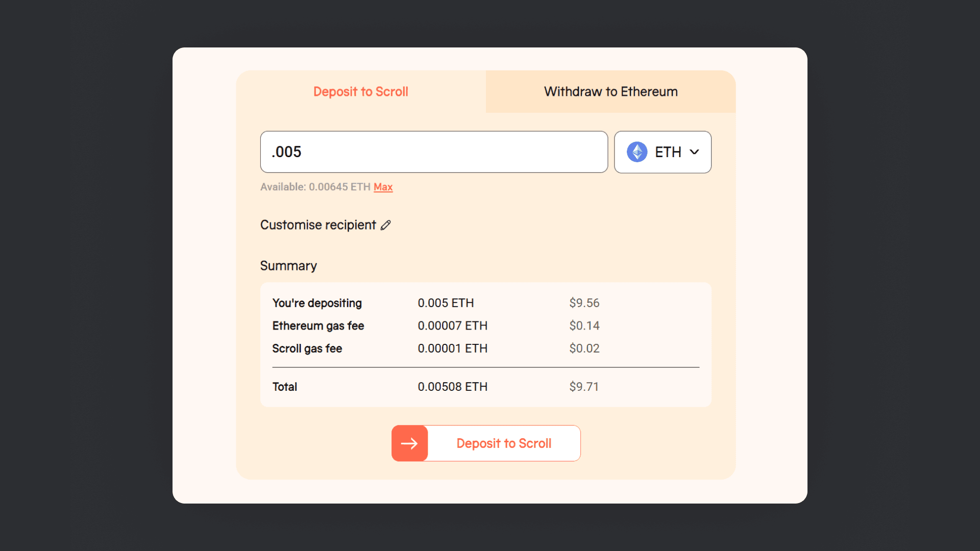Click the Summary section heading
980x551 pixels.
click(288, 265)
